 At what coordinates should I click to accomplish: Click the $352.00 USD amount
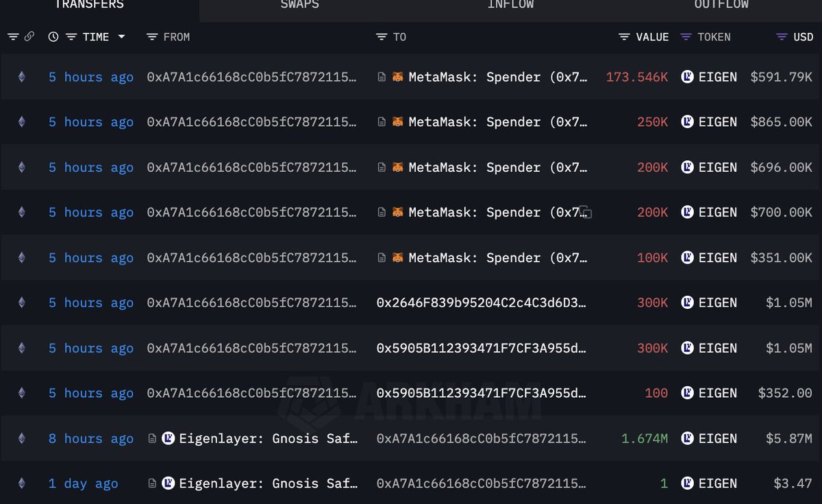[785, 393]
